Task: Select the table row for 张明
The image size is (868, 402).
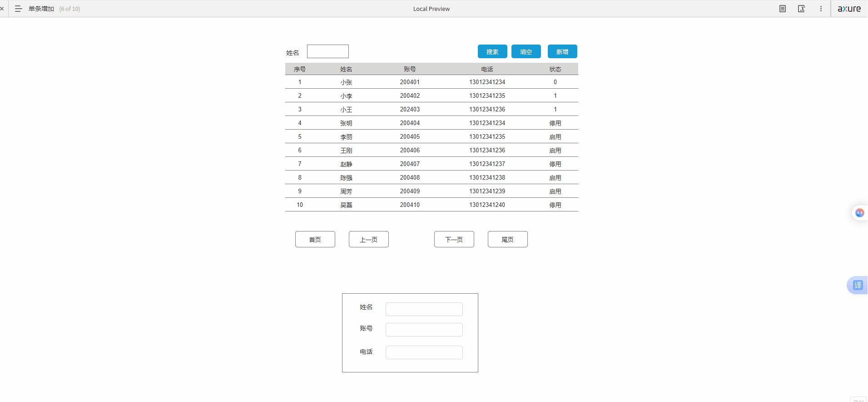Action: point(432,123)
